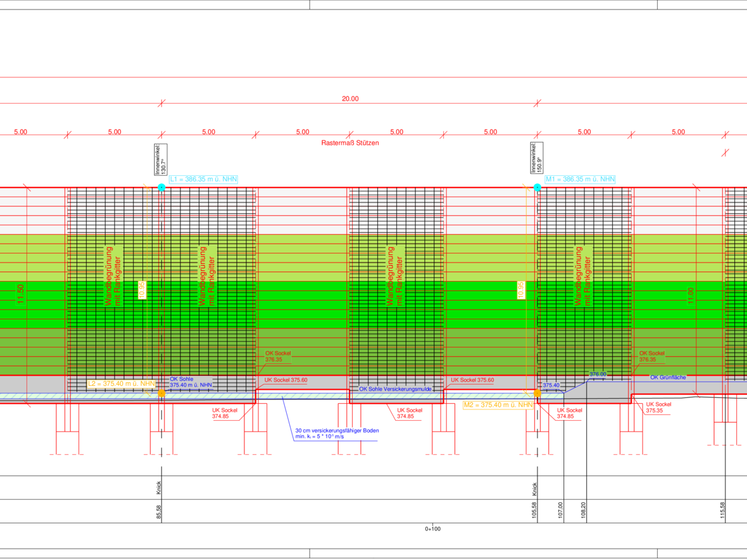Select the orange point marker at M2
The width and height of the screenshot is (747, 560).
(537, 393)
